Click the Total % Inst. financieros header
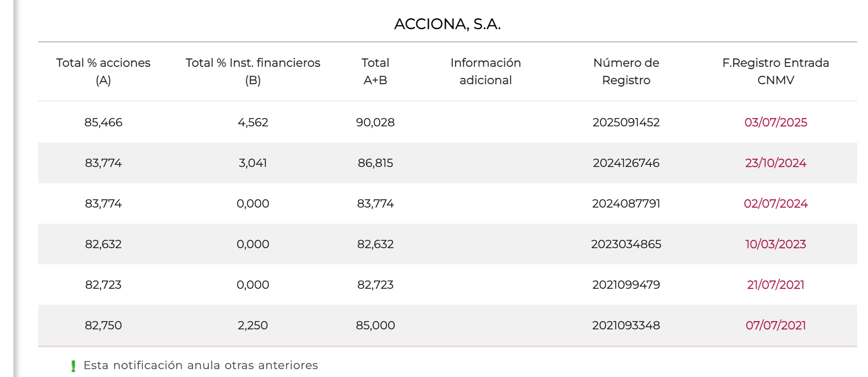 (253, 71)
